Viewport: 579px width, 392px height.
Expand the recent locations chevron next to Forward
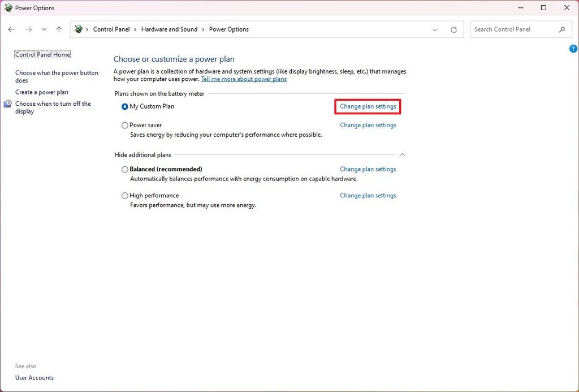(x=44, y=29)
